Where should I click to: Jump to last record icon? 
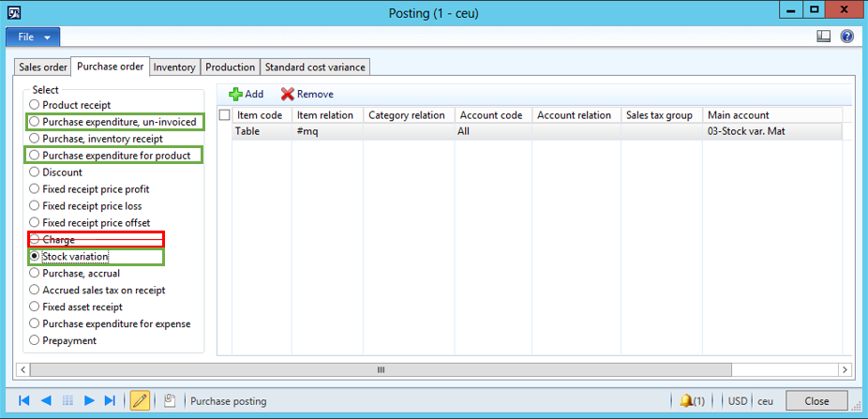coord(111,400)
